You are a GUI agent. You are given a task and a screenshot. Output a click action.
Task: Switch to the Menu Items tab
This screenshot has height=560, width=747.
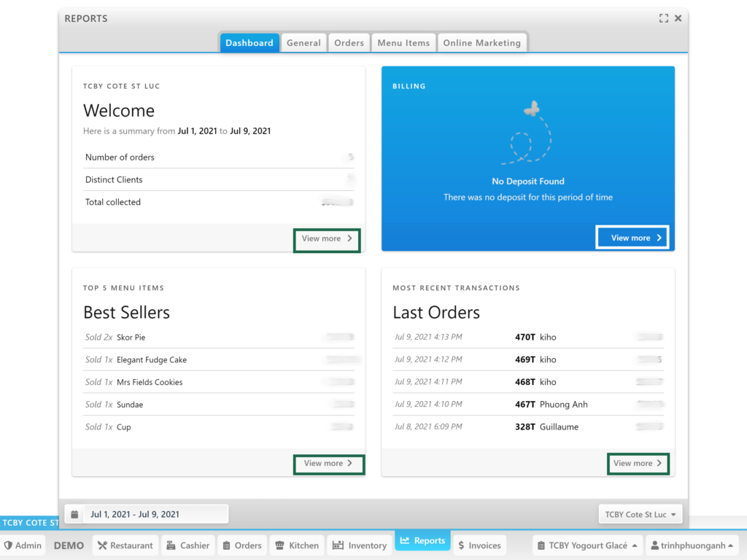tap(403, 43)
